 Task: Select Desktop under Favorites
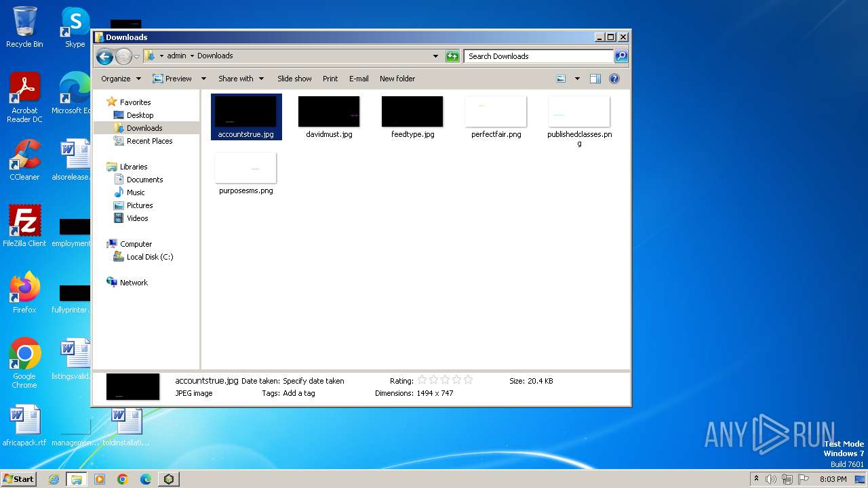coord(140,115)
